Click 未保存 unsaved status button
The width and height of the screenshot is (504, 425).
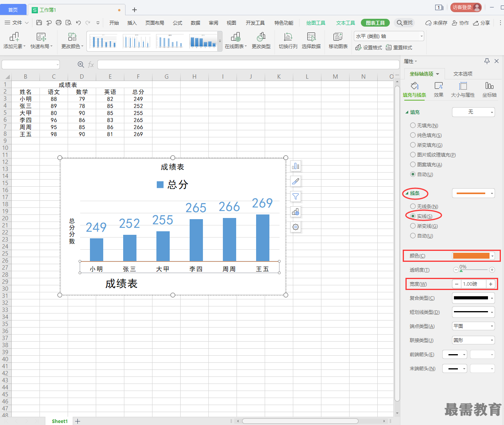[436, 23]
